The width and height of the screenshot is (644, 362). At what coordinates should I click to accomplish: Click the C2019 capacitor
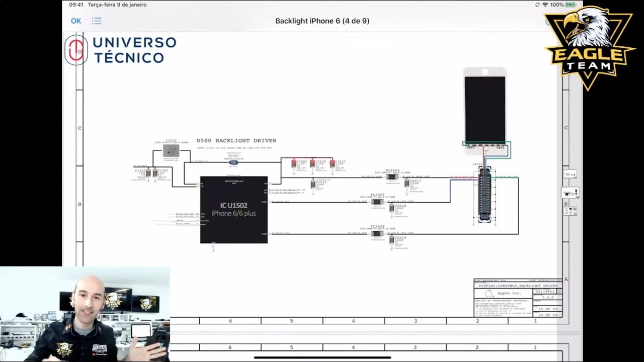pos(392,240)
